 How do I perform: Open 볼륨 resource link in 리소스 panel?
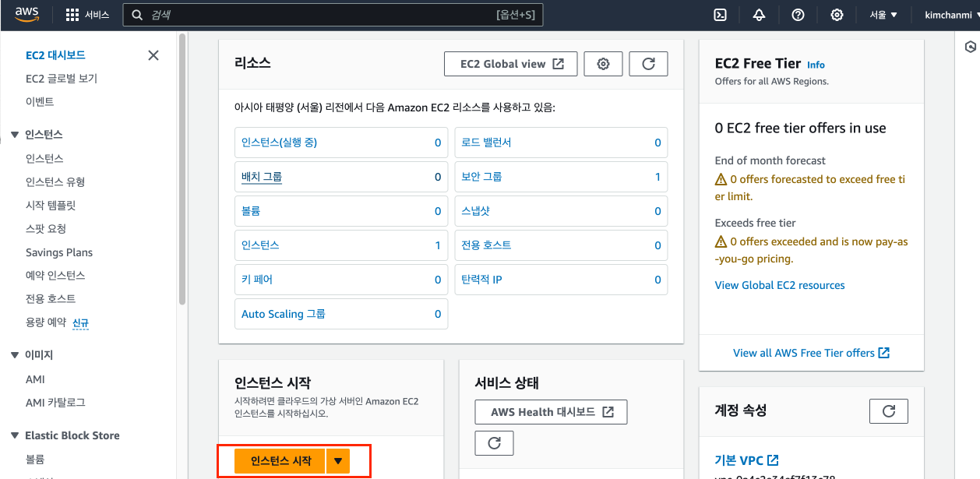(x=251, y=211)
